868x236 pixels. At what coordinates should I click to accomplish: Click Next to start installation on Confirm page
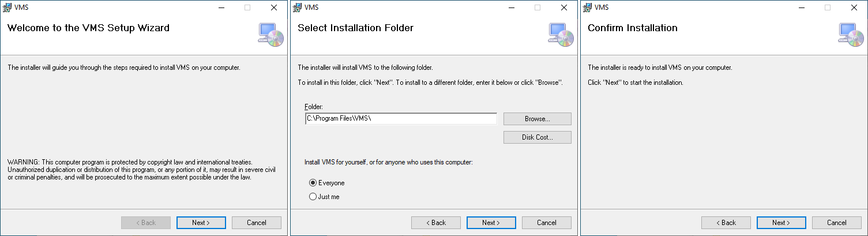coord(781,223)
